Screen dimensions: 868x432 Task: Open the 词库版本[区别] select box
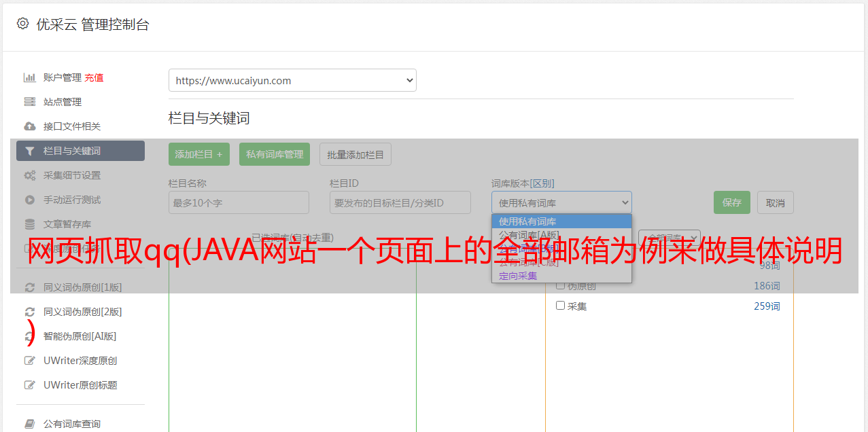click(561, 202)
